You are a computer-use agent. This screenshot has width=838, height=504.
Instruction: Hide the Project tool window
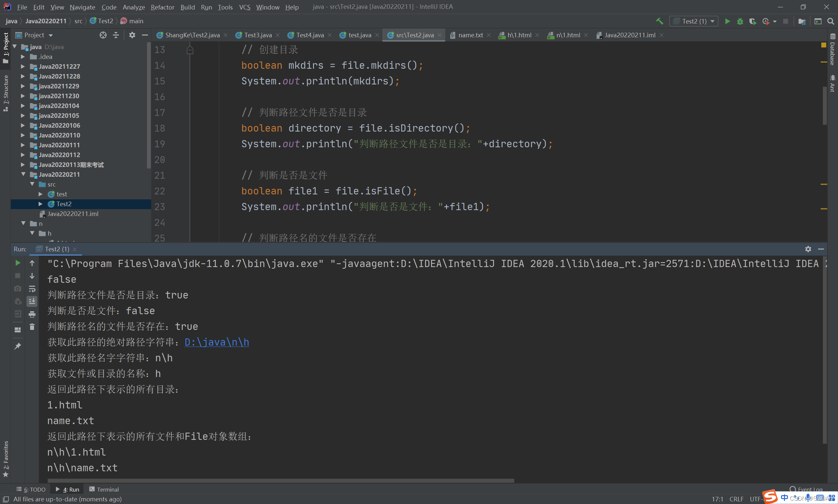click(145, 35)
